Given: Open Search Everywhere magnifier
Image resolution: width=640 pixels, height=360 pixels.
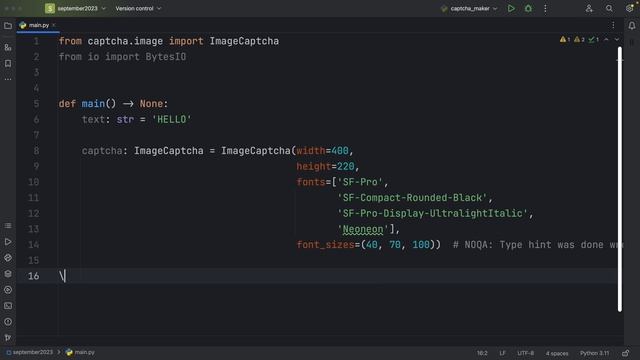Looking at the screenshot, I should [609, 8].
